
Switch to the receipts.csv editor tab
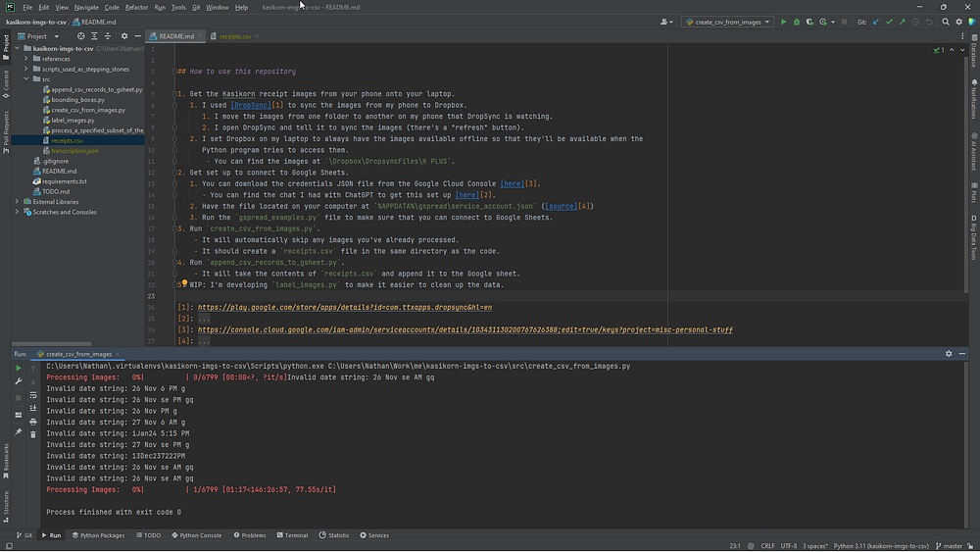tap(235, 36)
